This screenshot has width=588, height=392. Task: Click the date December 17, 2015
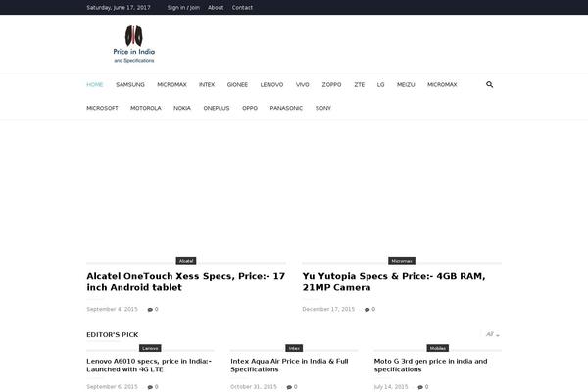pyautogui.click(x=328, y=309)
